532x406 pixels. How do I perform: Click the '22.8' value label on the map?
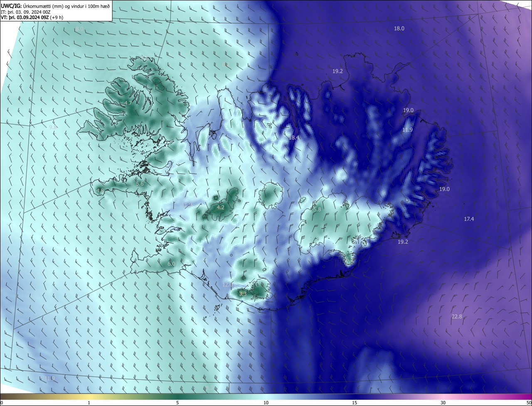coord(457,317)
